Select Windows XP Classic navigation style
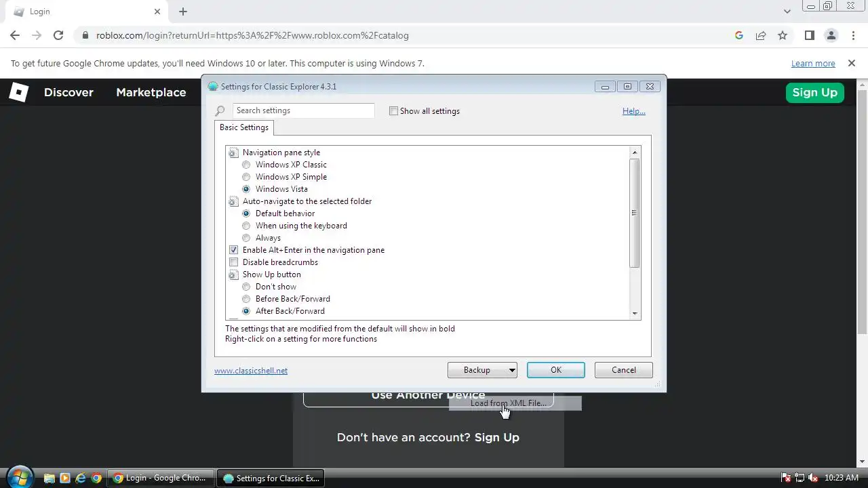The height and width of the screenshot is (488, 868). pos(284,165)
